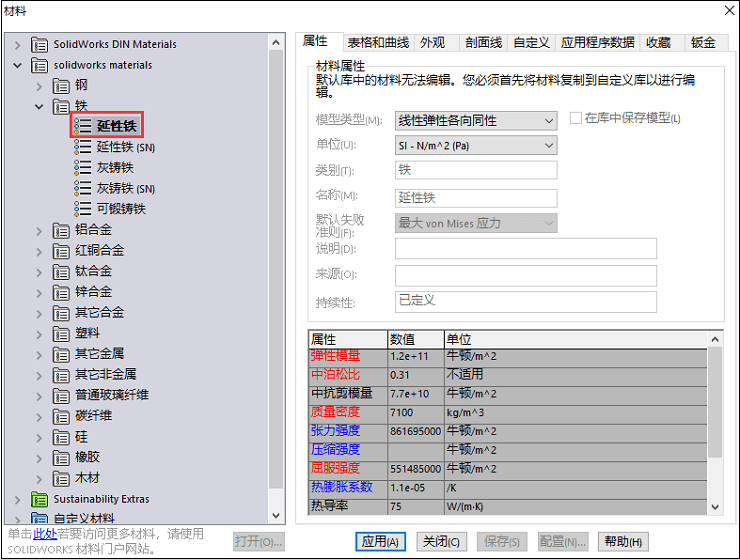Click the 自定义材料 library icon

(x=39, y=518)
